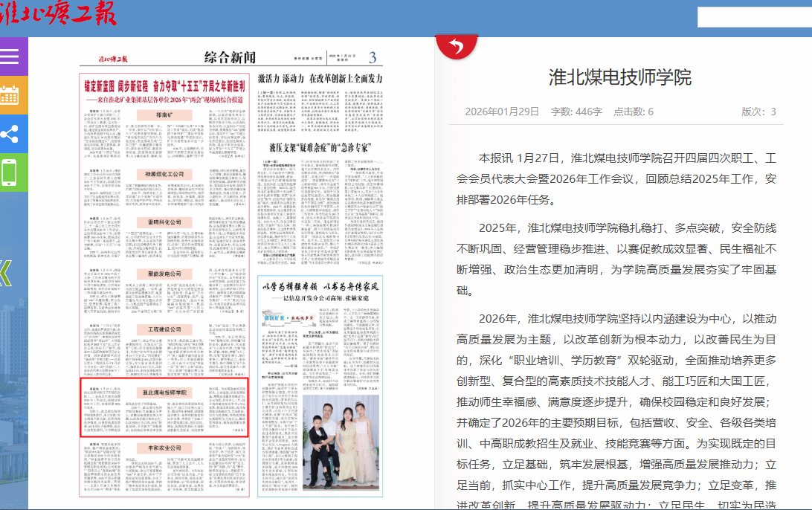The height and width of the screenshot is (510, 812).
Task: Open the 丰和农业公司 article section
Action: click(164, 449)
